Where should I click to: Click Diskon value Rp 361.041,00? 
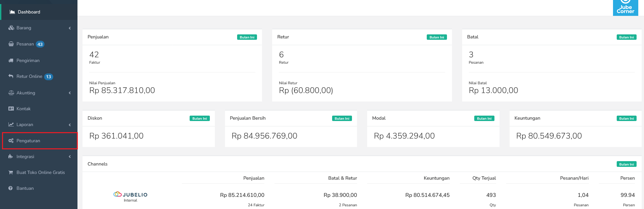tap(116, 136)
